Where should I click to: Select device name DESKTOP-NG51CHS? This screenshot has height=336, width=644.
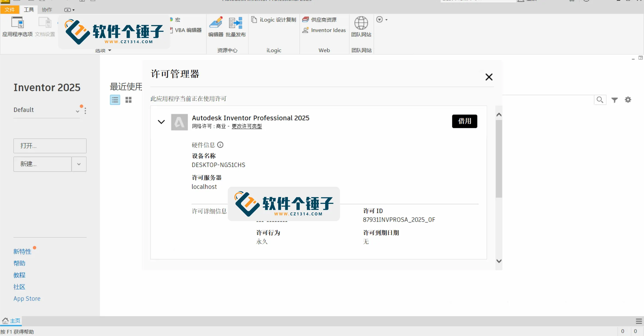(x=218, y=165)
